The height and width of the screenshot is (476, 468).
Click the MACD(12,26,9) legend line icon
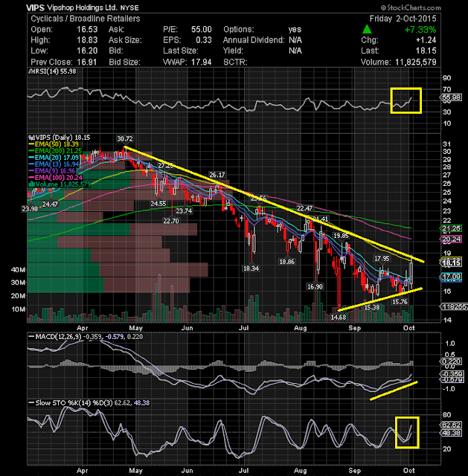point(31,337)
